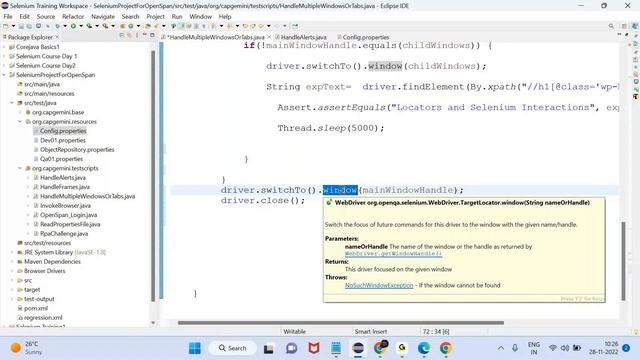Click the Smart Insert status bar entry
The image size is (640, 360).
click(x=371, y=331)
